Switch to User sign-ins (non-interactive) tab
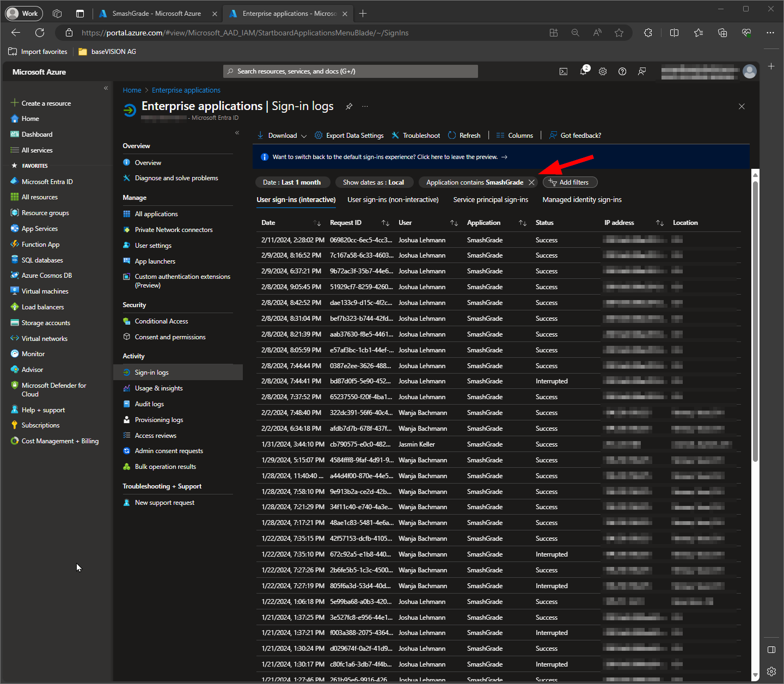The image size is (784, 684). 393,200
